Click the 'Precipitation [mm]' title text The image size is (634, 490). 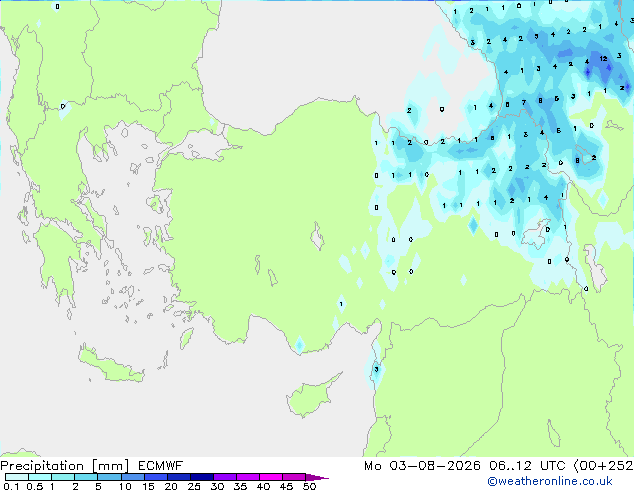click(65, 466)
